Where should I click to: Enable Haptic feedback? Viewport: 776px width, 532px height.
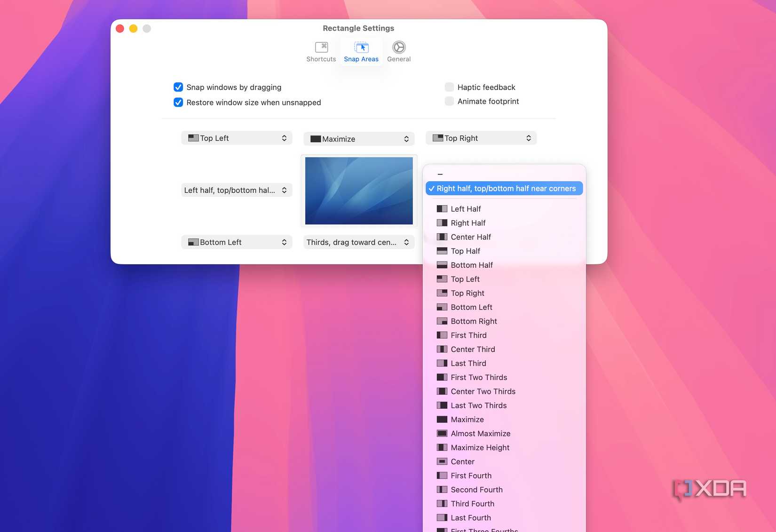tap(449, 87)
